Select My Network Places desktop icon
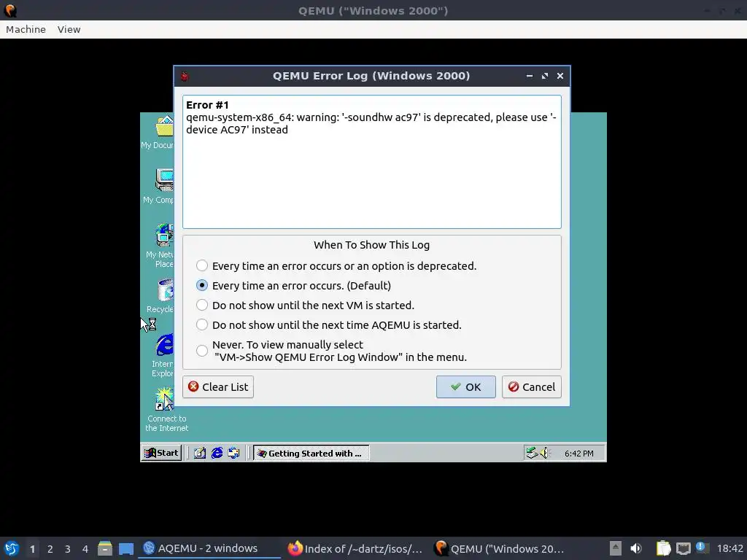Screen dimensions: 747x560 click(161, 246)
